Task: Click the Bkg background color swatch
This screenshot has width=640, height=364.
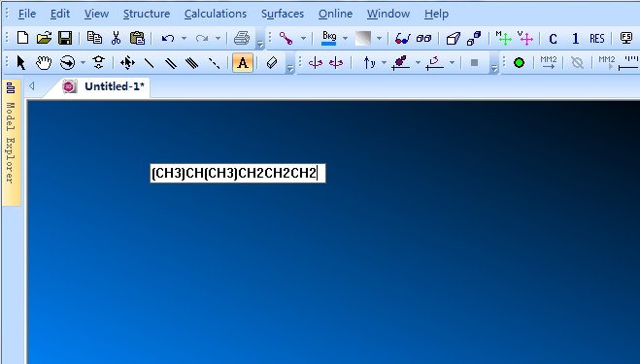Action: [x=329, y=39]
